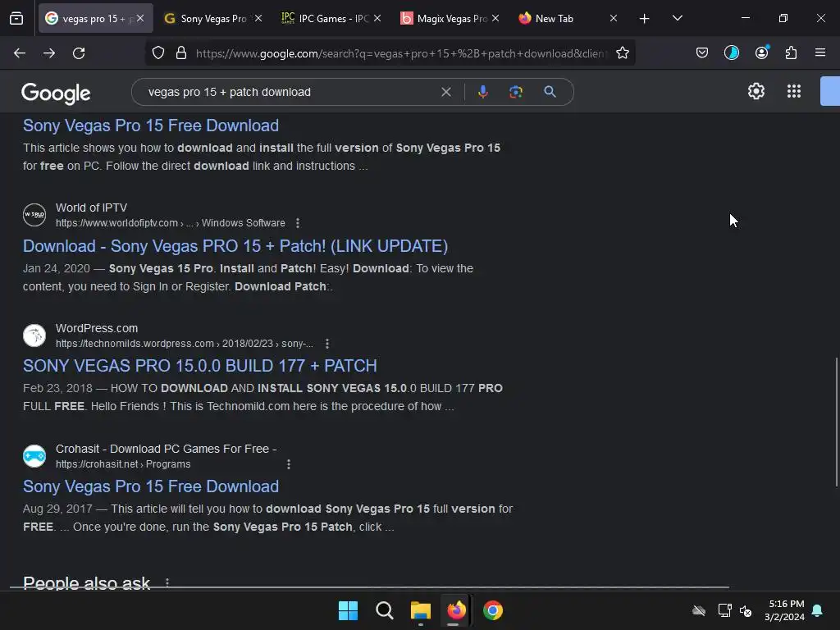Open more options for Crohasit result
The height and width of the screenshot is (630, 840).
pos(289,464)
